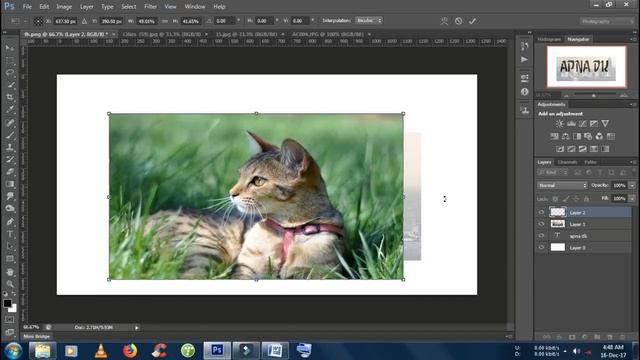Open the Fill dropdown arrow
This screenshot has height=360, width=640.
tap(632, 199)
